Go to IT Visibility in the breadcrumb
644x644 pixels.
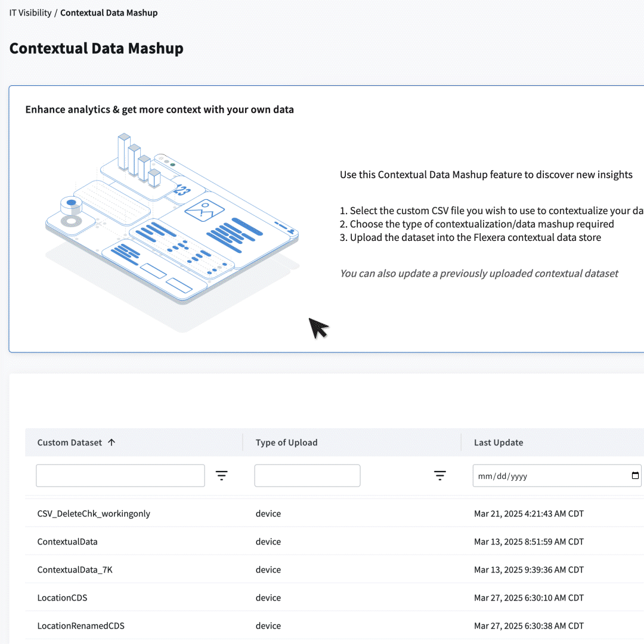[x=30, y=13]
